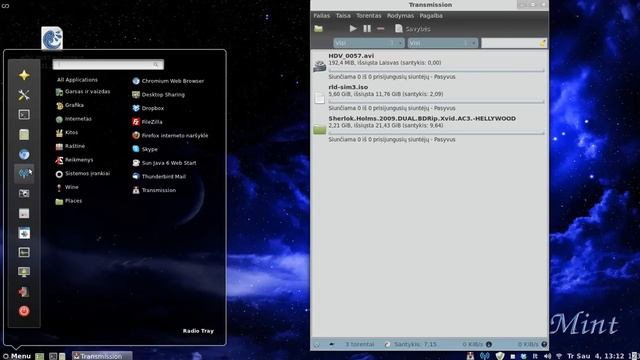Screen dimensions: 640x360
Task: Click upload speed arrow icon in status bar
Action: coord(544,344)
